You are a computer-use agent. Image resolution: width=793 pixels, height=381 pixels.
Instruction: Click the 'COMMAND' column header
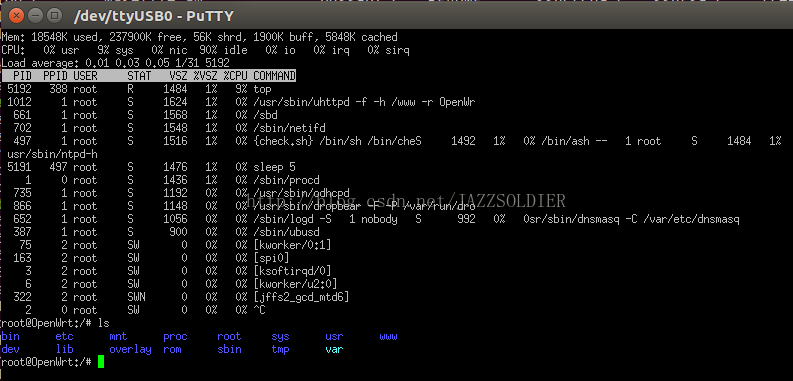[x=274, y=76]
